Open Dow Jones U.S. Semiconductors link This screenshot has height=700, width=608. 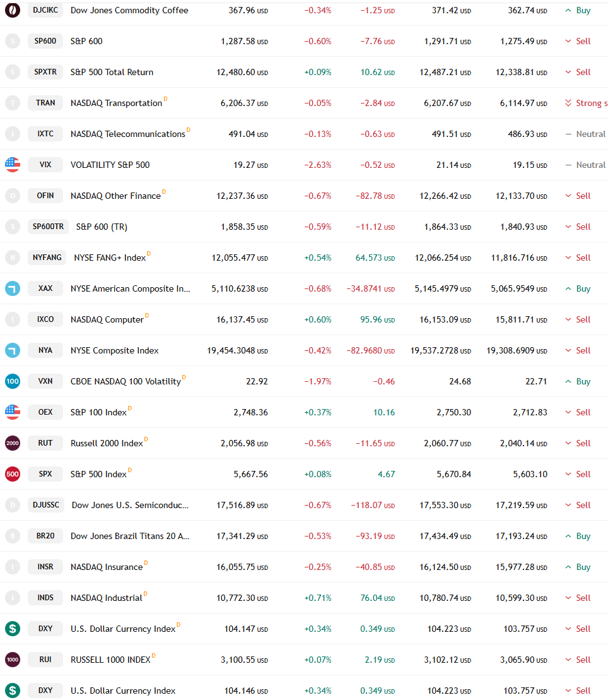[131, 506]
